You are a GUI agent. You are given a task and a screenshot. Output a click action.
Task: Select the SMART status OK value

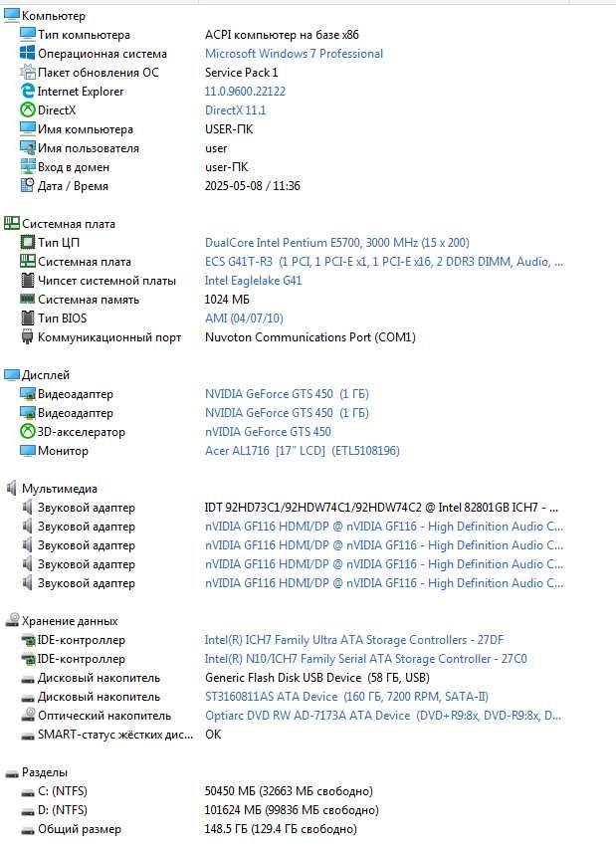click(x=213, y=734)
